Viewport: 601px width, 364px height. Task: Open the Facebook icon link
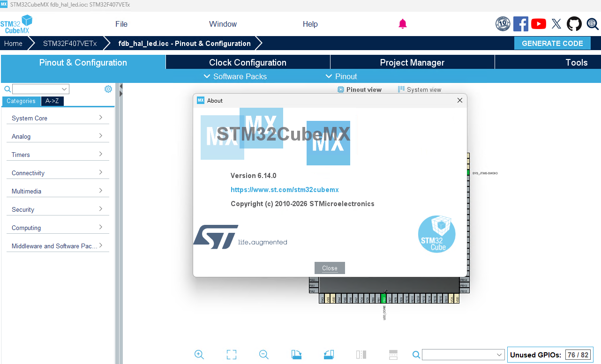(x=521, y=24)
